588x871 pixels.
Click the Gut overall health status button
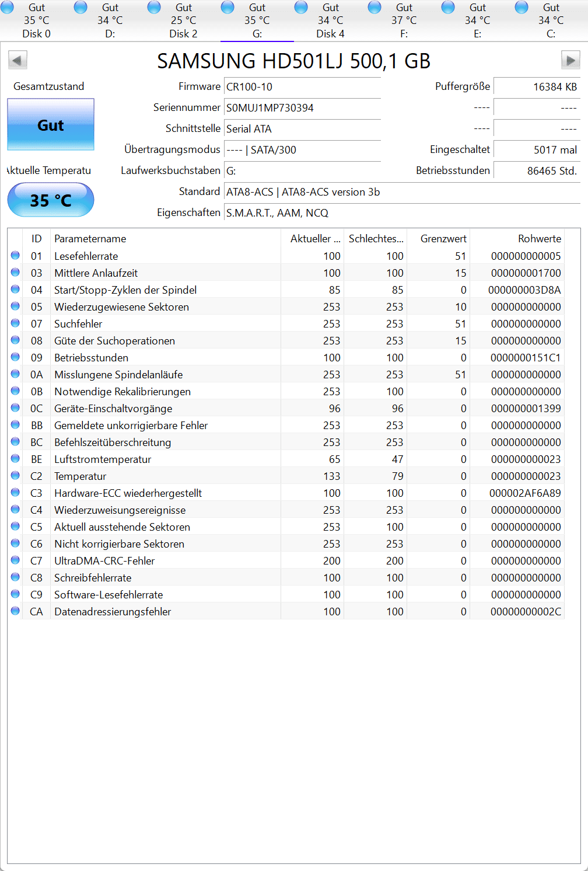coord(51,124)
